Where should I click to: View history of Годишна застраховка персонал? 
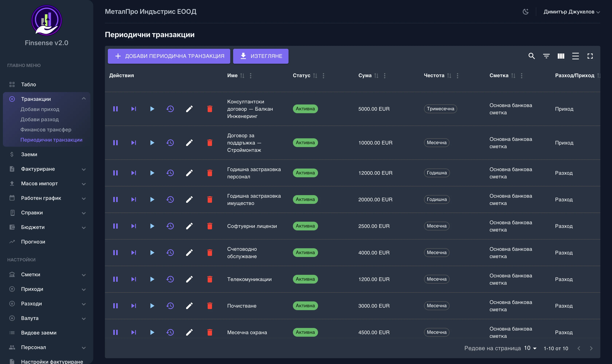click(x=170, y=173)
